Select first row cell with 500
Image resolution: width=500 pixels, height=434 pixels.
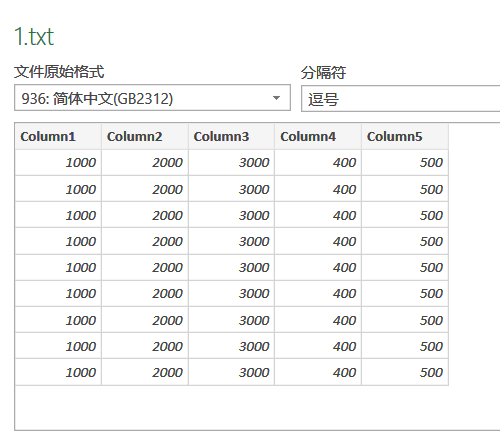tap(405, 162)
